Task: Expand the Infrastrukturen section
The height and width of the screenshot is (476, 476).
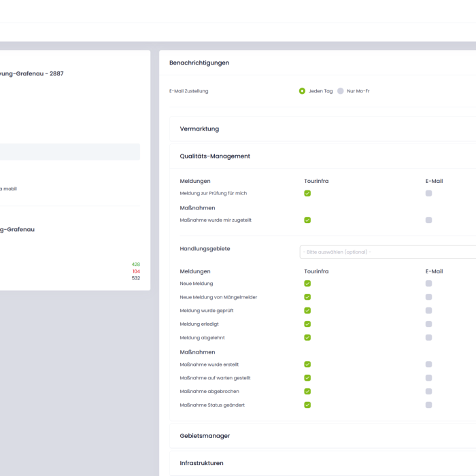Action: (x=201, y=463)
